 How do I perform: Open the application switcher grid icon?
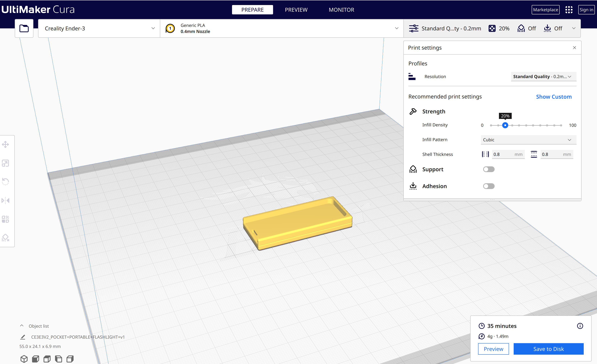point(569,10)
